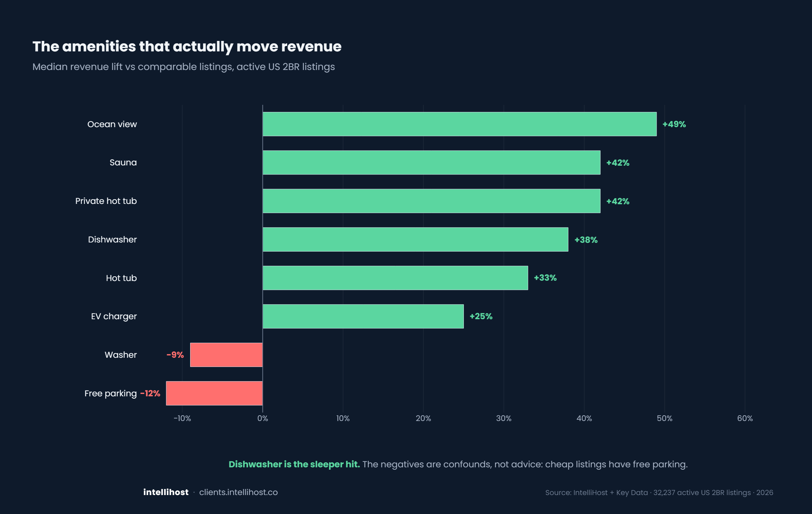Click the red Washer bar
The height and width of the screenshot is (514, 812).
(226, 355)
